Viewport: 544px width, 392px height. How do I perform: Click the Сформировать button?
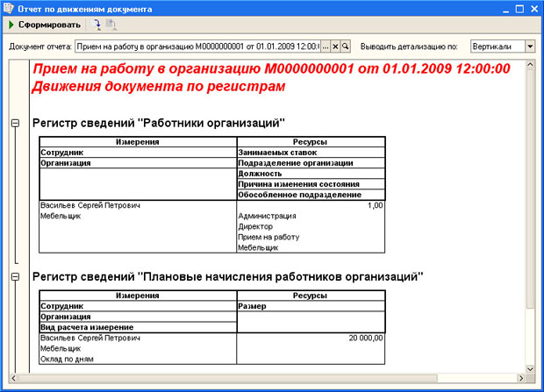pos(45,25)
